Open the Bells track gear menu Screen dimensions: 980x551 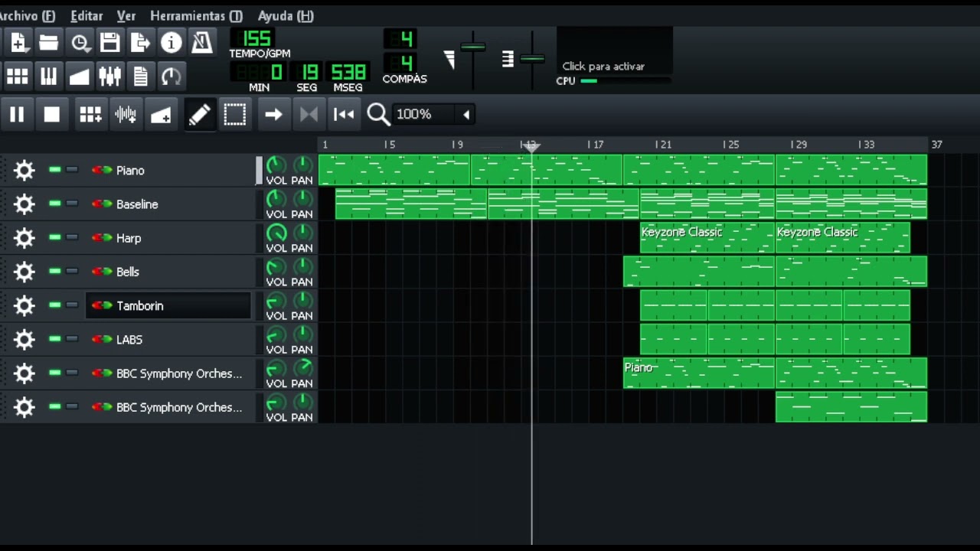[24, 272]
